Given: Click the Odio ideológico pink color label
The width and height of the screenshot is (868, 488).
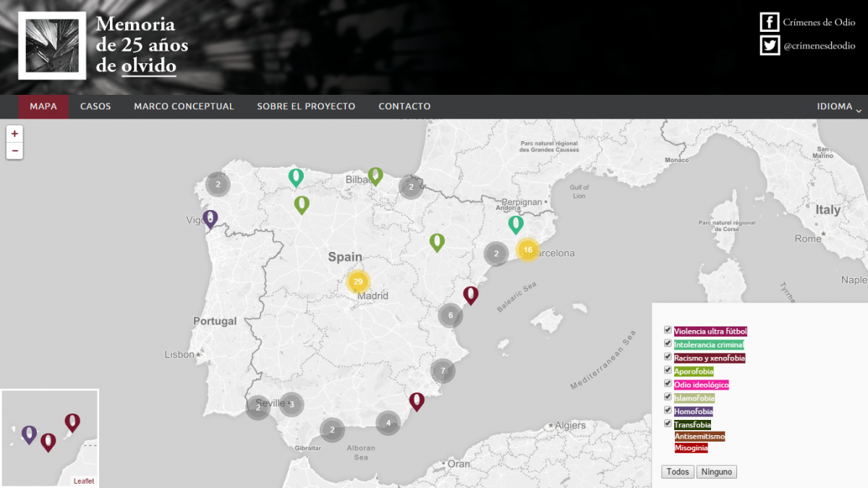Looking at the screenshot, I should 701,384.
